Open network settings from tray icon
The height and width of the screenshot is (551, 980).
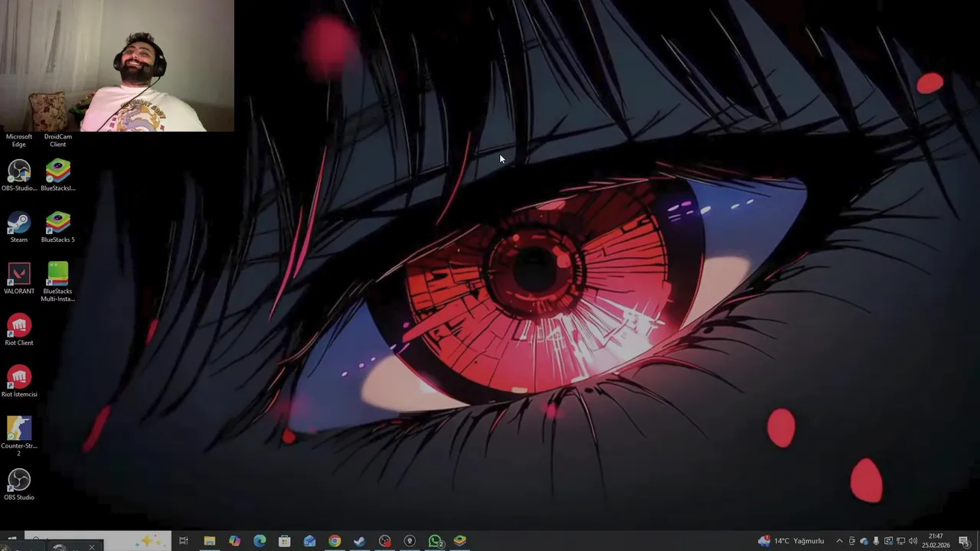900,541
